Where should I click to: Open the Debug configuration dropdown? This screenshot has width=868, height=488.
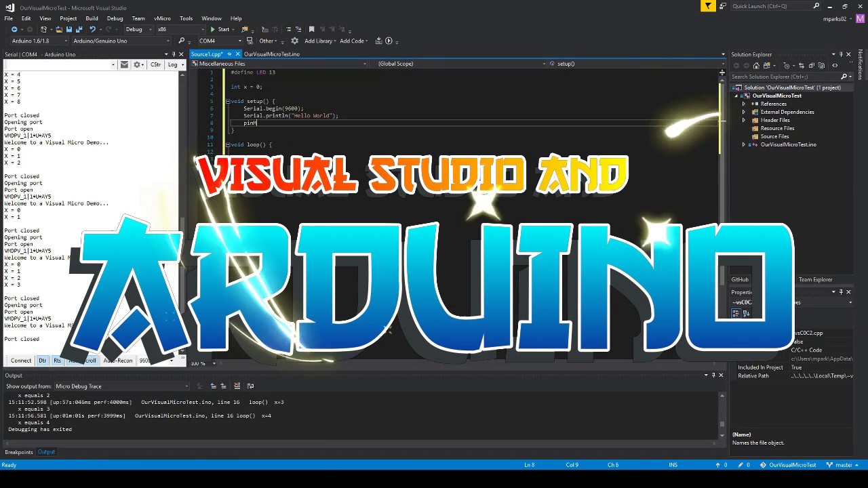click(139, 29)
